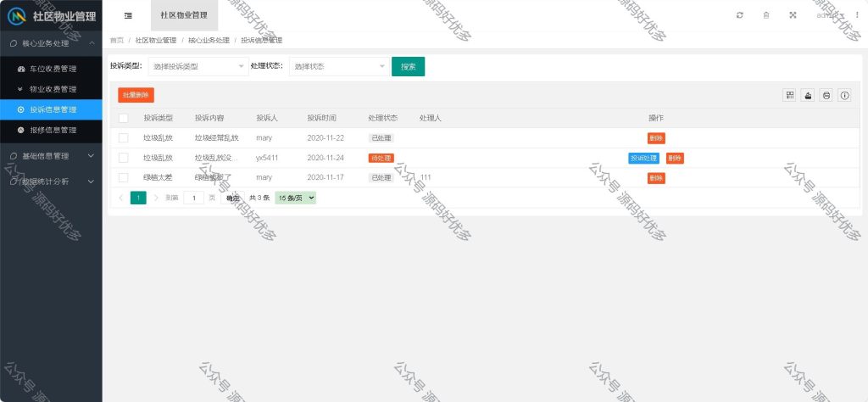Open the vertical three-dot more menu
868x402 pixels.
click(x=856, y=15)
